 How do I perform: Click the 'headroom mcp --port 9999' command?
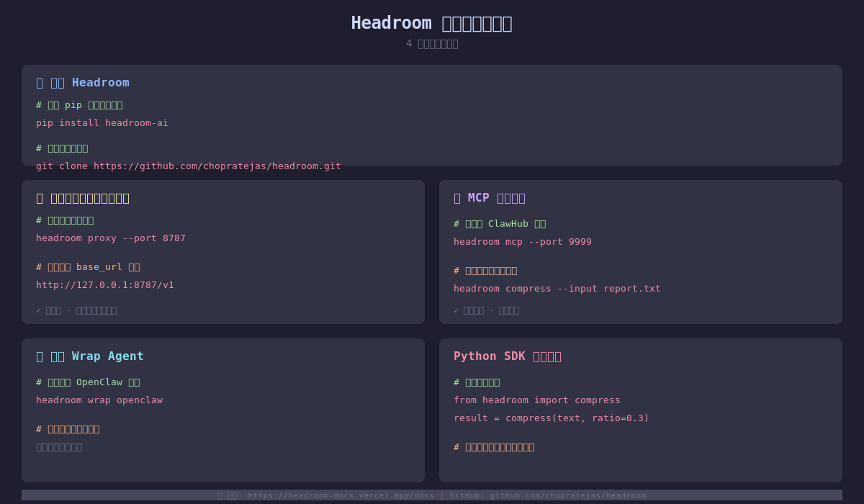coord(523,242)
